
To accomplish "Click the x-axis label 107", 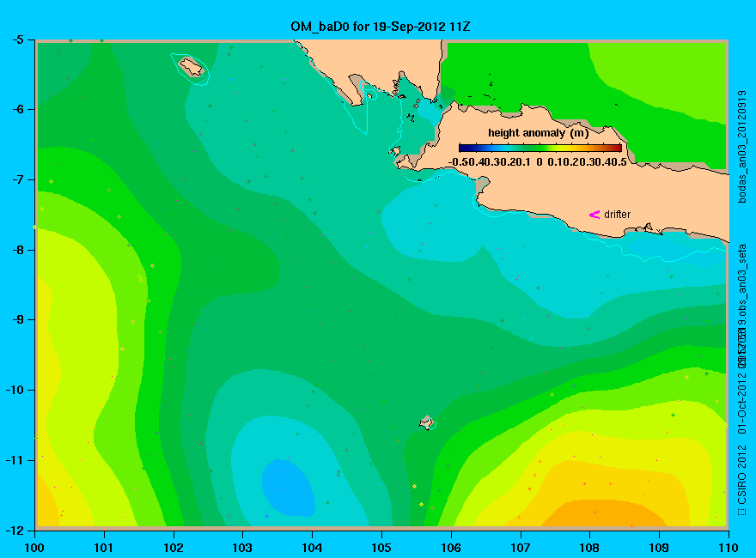I will pos(521,548).
